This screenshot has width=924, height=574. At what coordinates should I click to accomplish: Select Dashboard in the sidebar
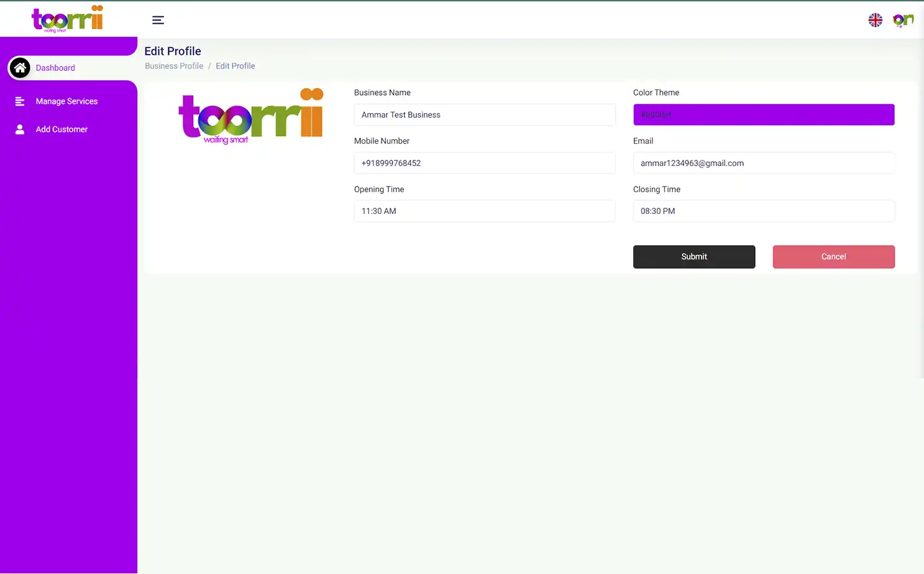(x=55, y=67)
